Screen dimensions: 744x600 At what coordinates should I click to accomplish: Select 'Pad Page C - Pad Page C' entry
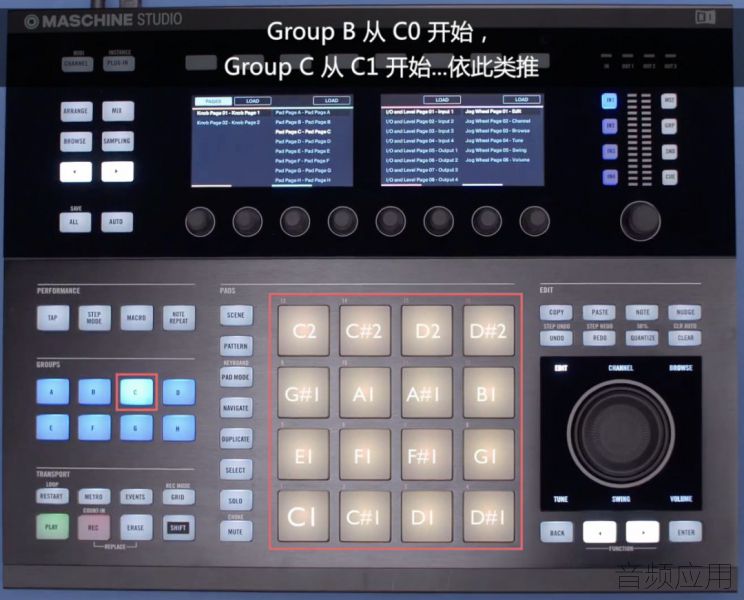(303, 131)
